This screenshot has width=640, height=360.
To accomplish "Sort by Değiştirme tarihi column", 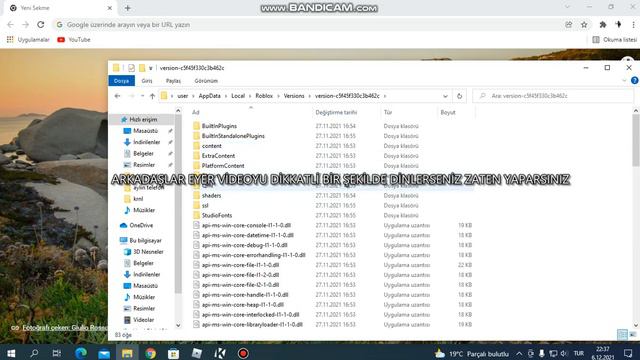I will (336, 112).
